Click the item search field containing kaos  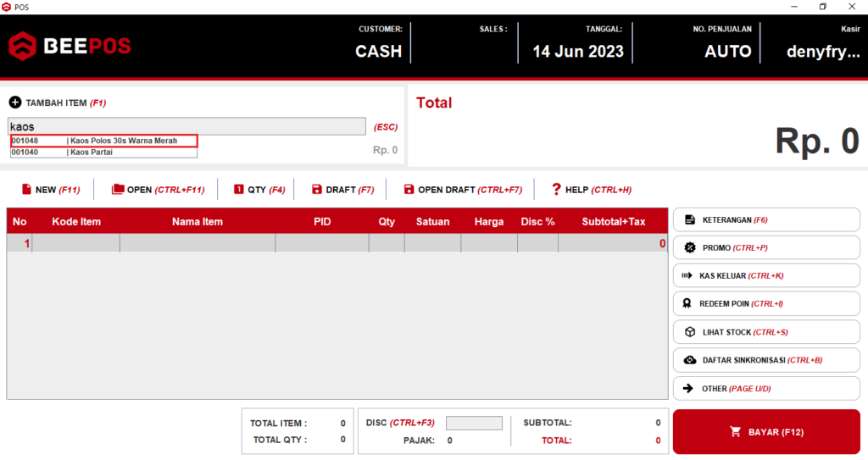tap(186, 126)
